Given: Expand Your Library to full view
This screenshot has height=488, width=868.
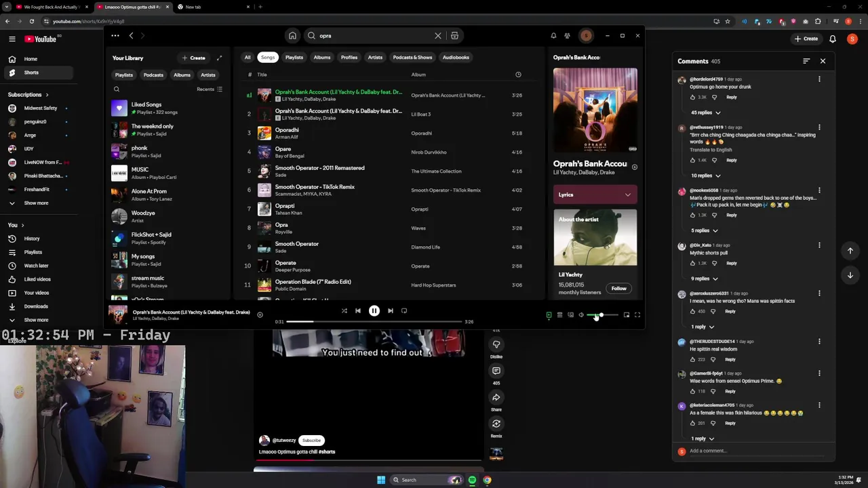Looking at the screenshot, I should tap(219, 58).
